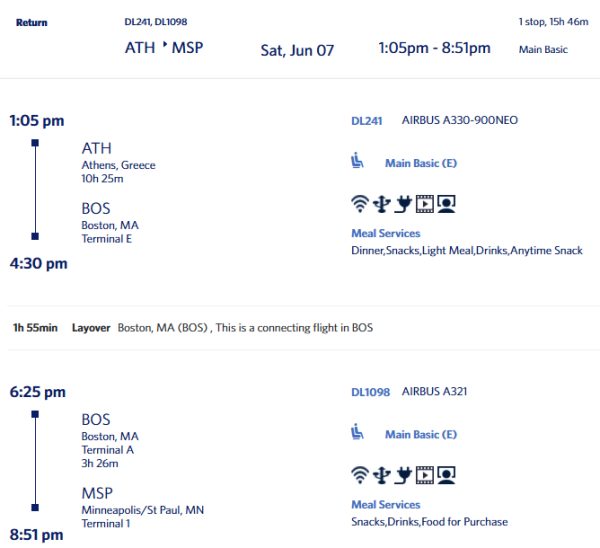Click the Wi-Fi icon for flight DL241
The height and width of the screenshot is (548, 600).
pos(360,204)
